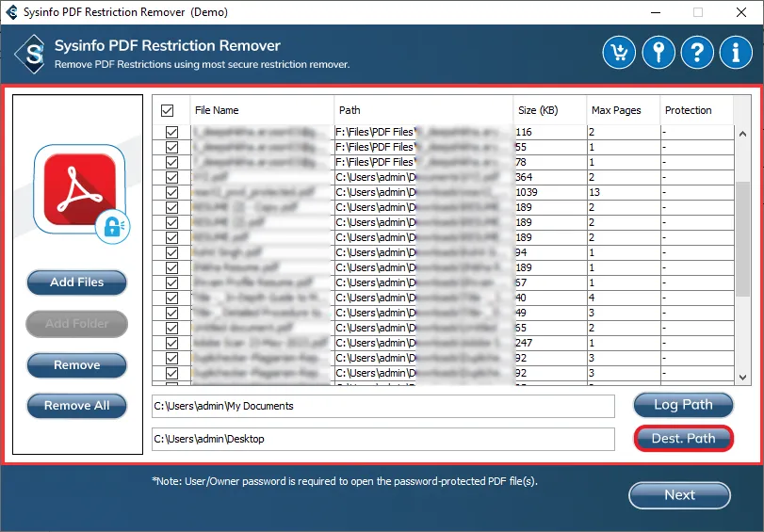The width and height of the screenshot is (764, 532).
Task: Select the max pages cell reading 4
Action: pyautogui.click(x=624, y=298)
